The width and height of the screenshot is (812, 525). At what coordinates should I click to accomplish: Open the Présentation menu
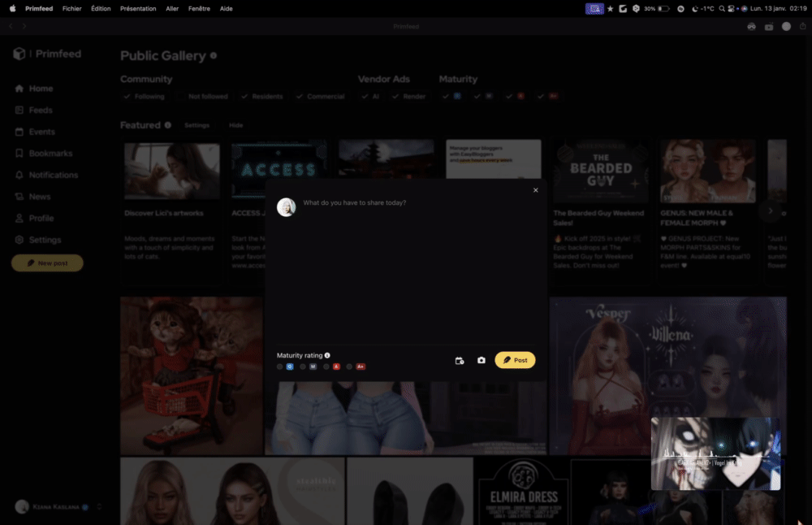point(138,8)
